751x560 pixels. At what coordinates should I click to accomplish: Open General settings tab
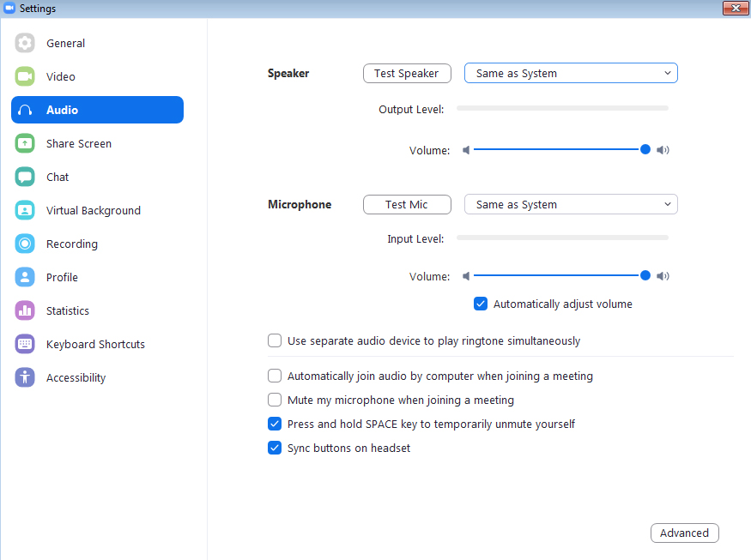tap(97, 43)
